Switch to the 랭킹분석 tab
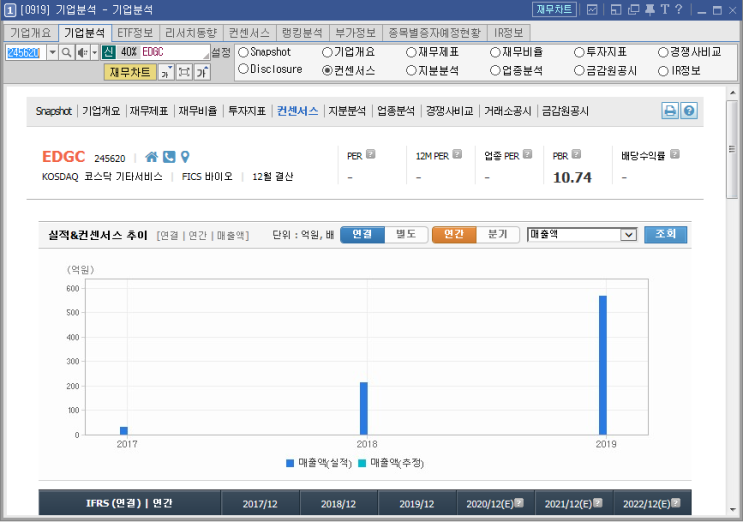The height and width of the screenshot is (522, 743). (302, 33)
